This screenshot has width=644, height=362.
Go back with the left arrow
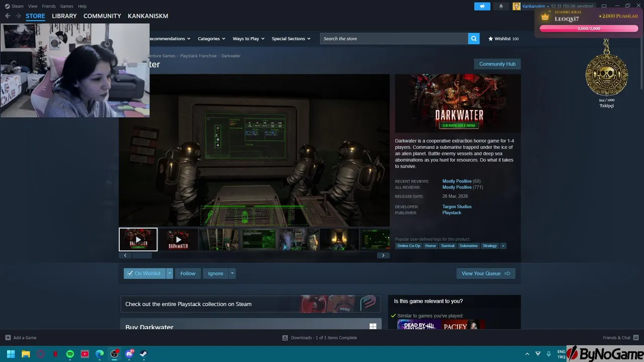coord(8,16)
